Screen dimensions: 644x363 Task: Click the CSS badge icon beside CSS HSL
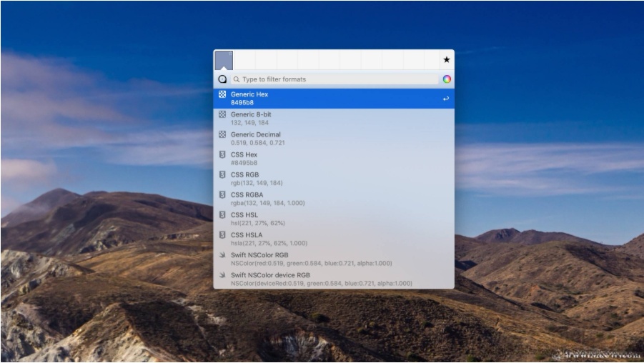[x=222, y=215]
